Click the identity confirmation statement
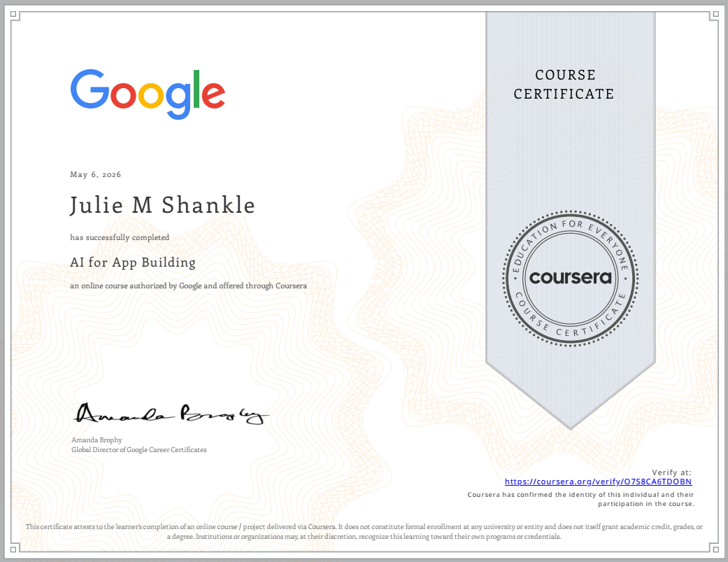The width and height of the screenshot is (728, 562). click(x=581, y=499)
